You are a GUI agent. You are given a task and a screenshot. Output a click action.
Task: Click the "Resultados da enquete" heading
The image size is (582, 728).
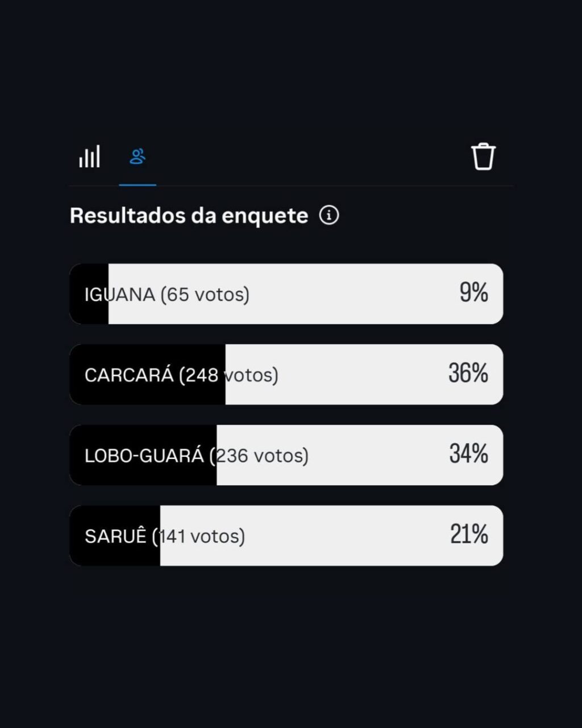pyautogui.click(x=189, y=216)
